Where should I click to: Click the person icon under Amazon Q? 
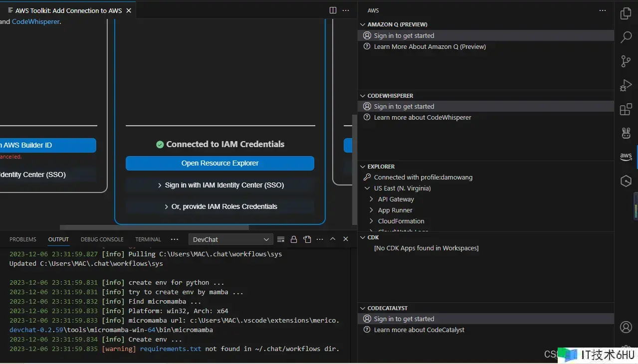click(367, 35)
